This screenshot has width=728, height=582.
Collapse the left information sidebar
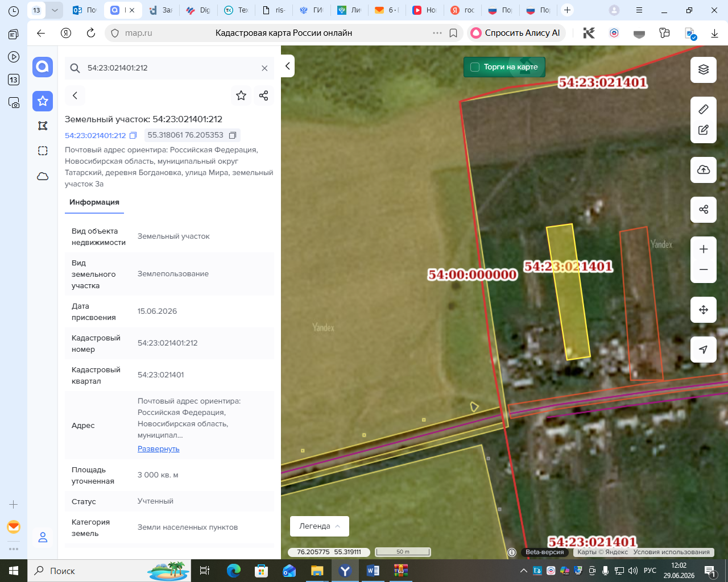click(288, 66)
